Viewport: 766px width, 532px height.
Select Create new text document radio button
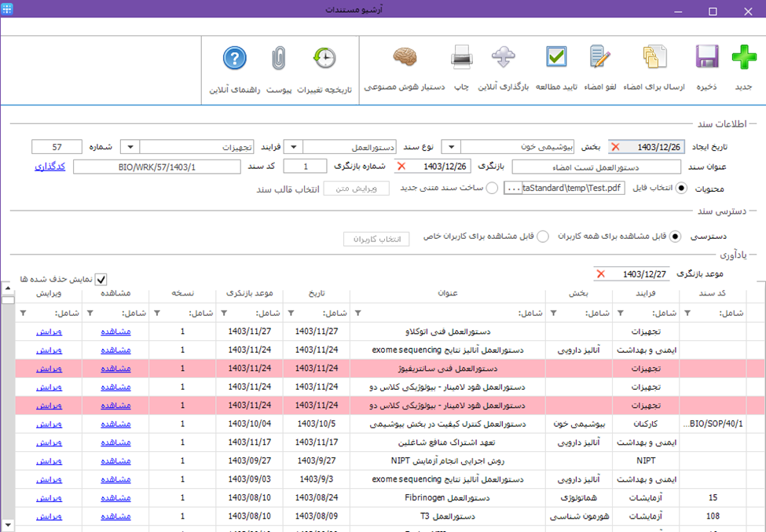(x=492, y=188)
